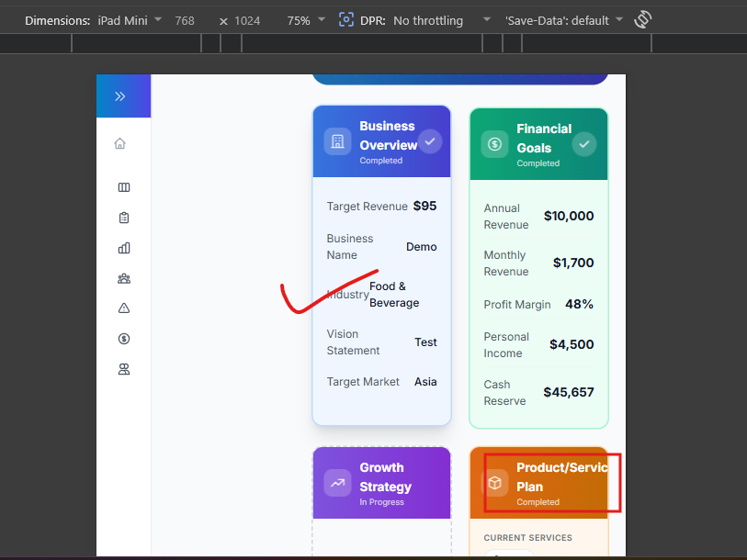747x560 pixels.
Task: Open the Save-Data default dropdown
Action: pyautogui.click(x=564, y=20)
